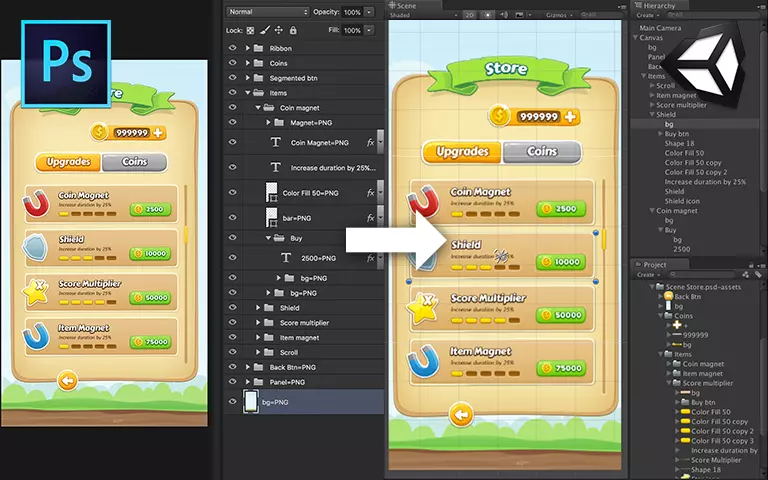Click the bg=PNG layer thumbnail
Viewport: 768px width, 480px height.
click(250, 401)
